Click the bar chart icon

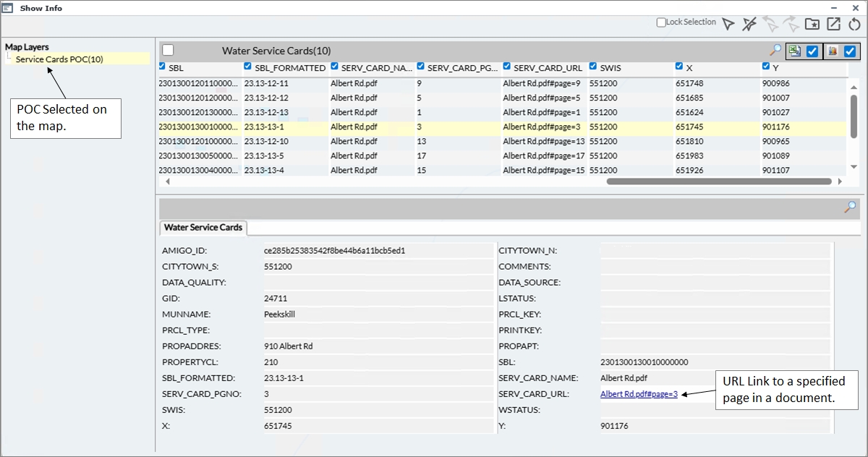(832, 51)
